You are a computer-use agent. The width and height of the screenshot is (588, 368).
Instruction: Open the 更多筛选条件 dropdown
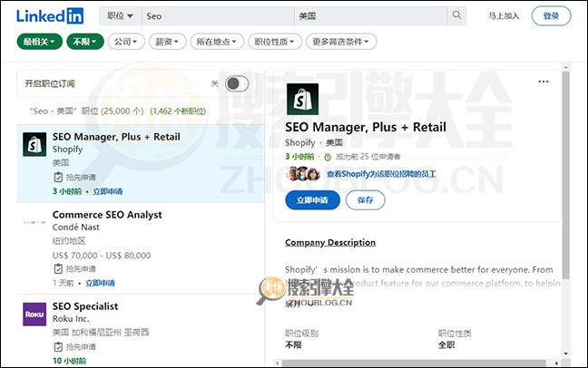tap(341, 42)
